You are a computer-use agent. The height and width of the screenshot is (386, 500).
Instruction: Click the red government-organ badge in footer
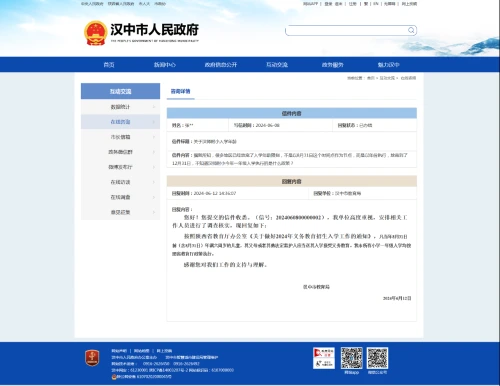(92, 358)
